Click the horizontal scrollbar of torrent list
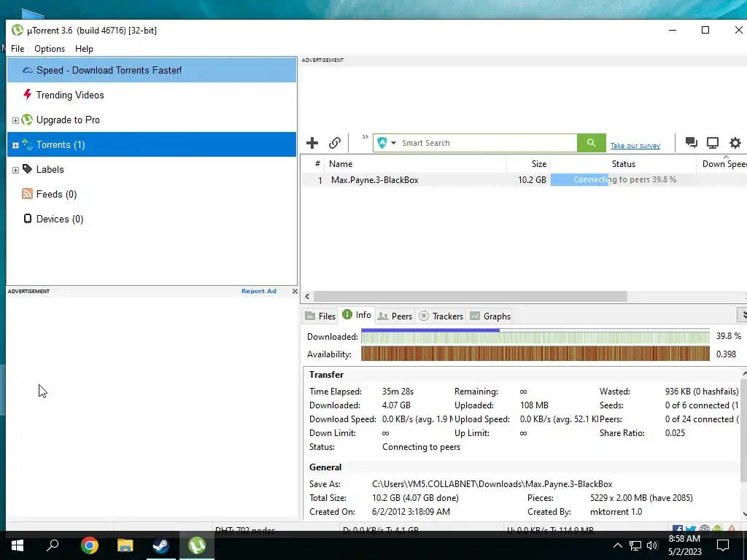The width and height of the screenshot is (747, 560). pyautogui.click(x=470, y=296)
